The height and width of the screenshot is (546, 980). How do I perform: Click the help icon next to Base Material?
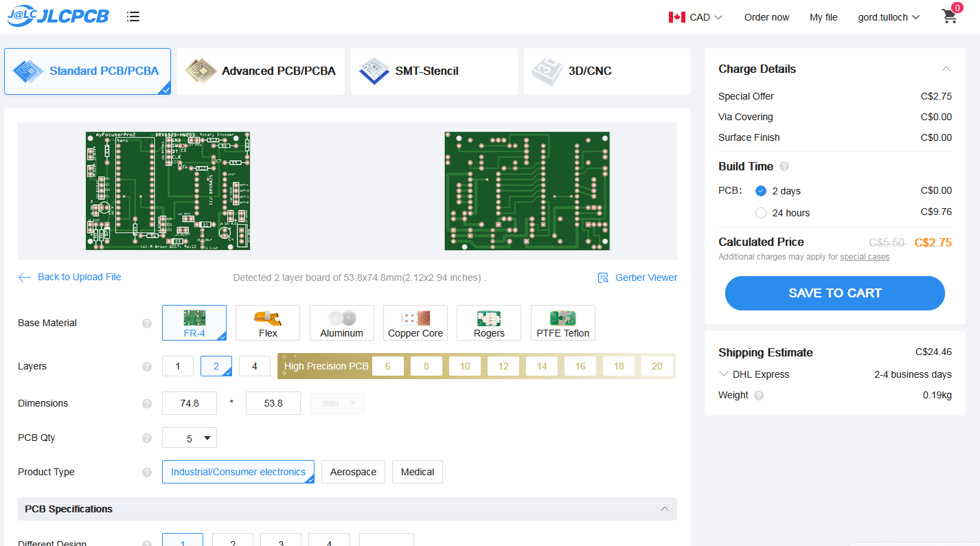pos(147,323)
